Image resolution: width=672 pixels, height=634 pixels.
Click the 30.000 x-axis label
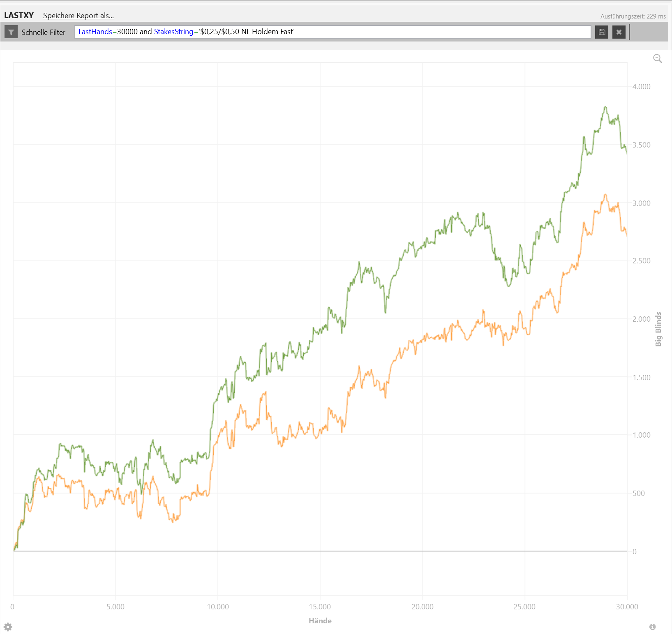[x=627, y=607]
